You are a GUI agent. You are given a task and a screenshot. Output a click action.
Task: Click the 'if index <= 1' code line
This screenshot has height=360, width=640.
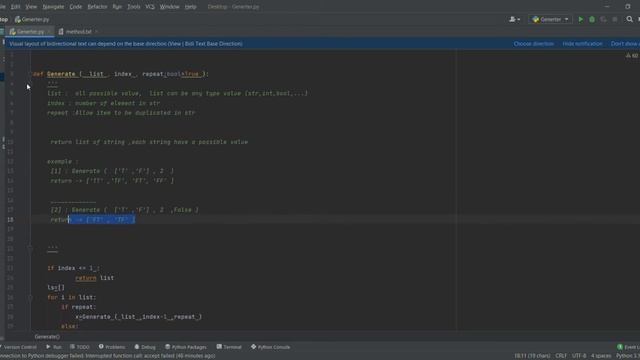pos(73,268)
